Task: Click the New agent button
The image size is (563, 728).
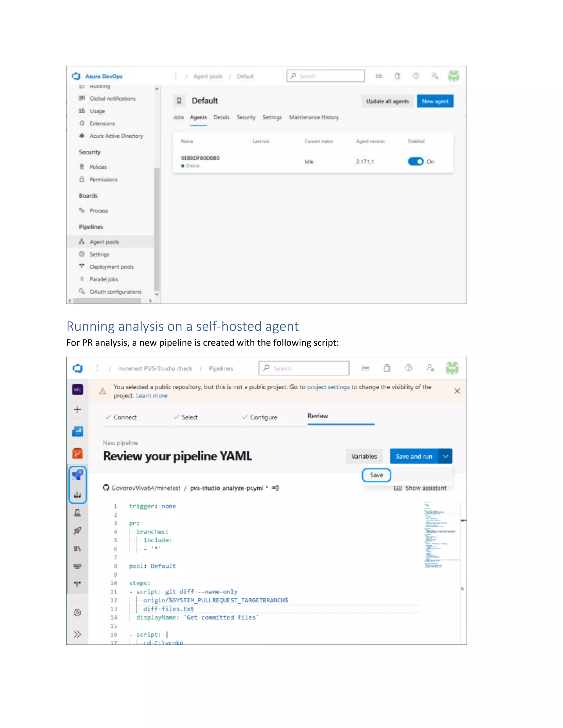Action: click(x=435, y=101)
